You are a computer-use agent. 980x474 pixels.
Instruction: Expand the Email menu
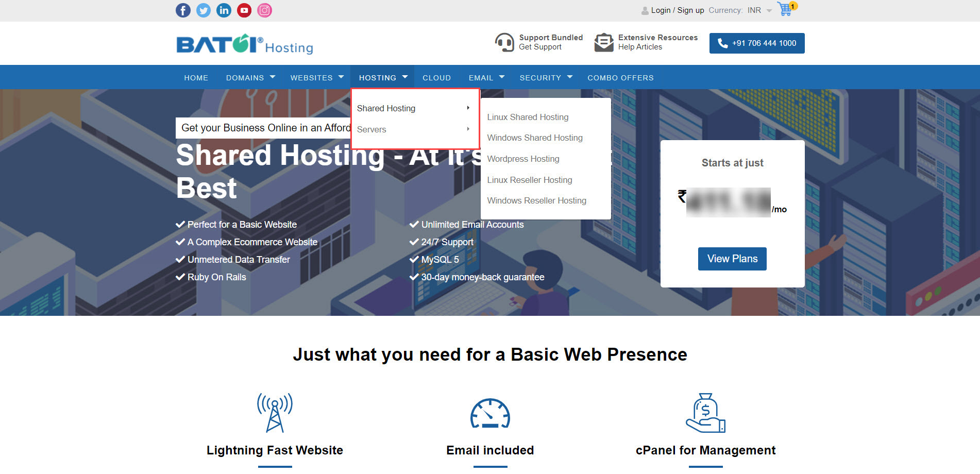click(x=486, y=78)
